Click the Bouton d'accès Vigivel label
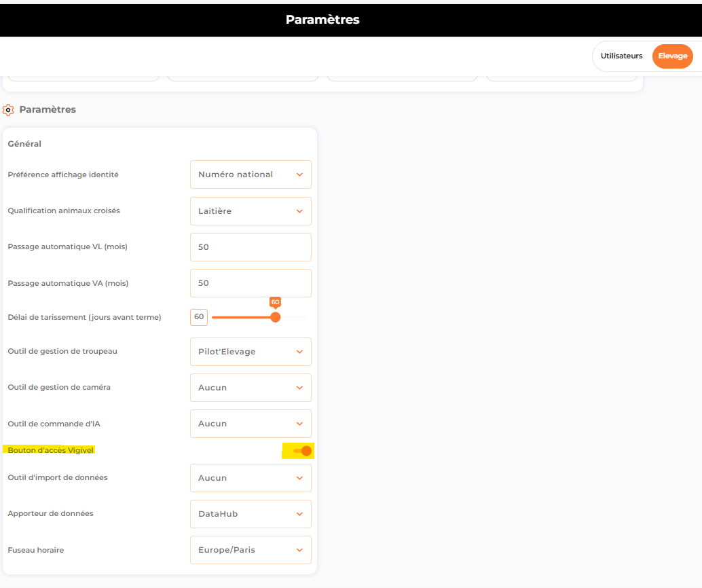The width and height of the screenshot is (702, 588). tap(51, 450)
